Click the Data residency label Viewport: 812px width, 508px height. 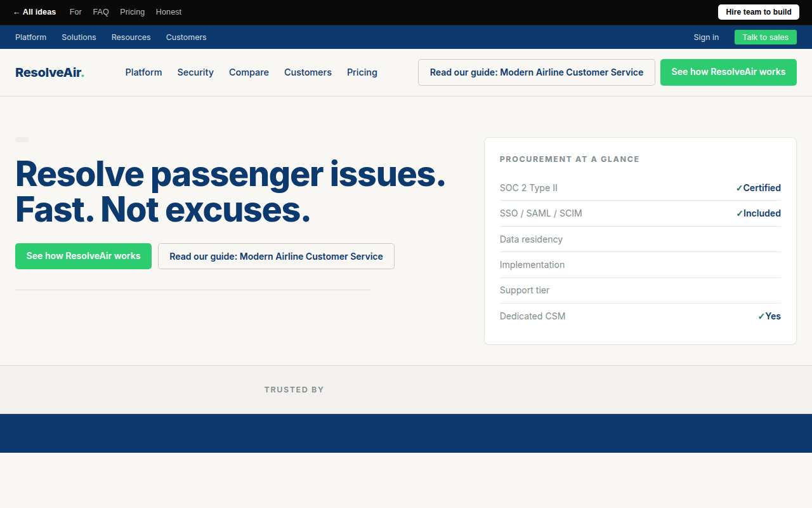[531, 239]
